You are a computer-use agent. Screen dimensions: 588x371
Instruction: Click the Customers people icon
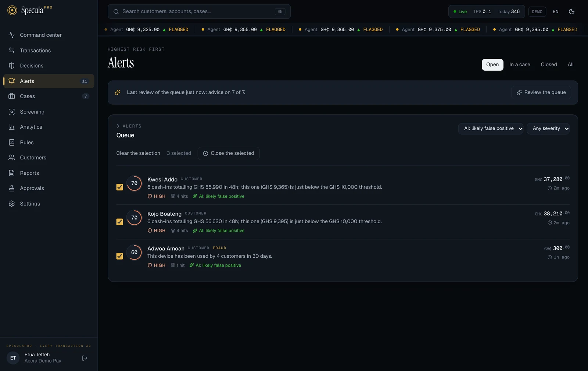click(12, 157)
